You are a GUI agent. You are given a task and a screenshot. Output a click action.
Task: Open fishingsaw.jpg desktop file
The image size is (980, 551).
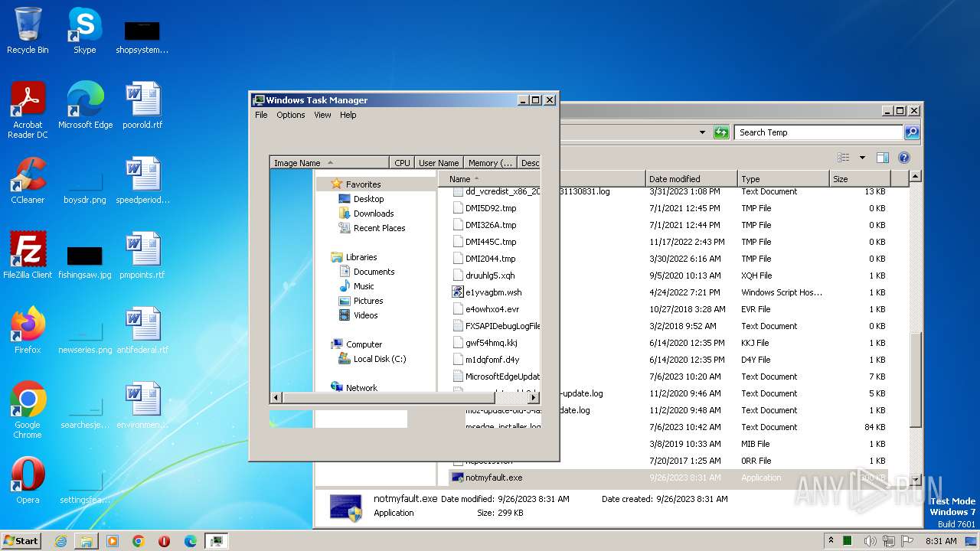[85, 262]
